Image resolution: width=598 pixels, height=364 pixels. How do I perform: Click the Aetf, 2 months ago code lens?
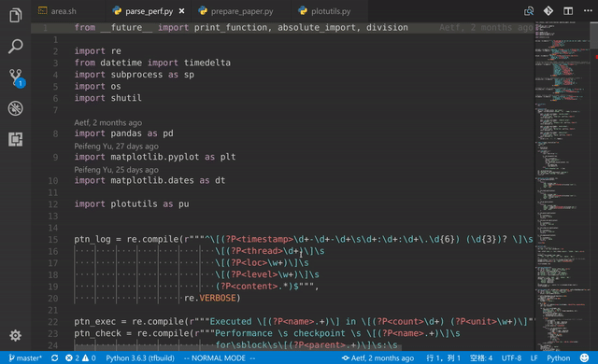click(108, 122)
